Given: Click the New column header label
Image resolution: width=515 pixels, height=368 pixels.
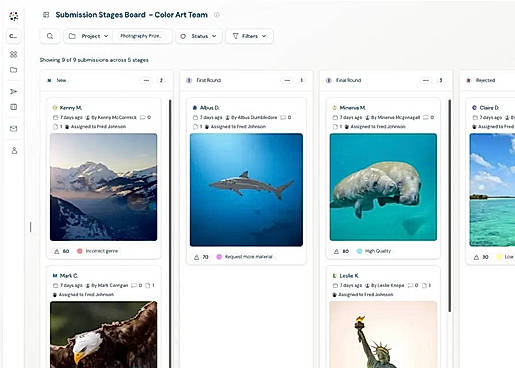Looking at the screenshot, I should tap(61, 80).
